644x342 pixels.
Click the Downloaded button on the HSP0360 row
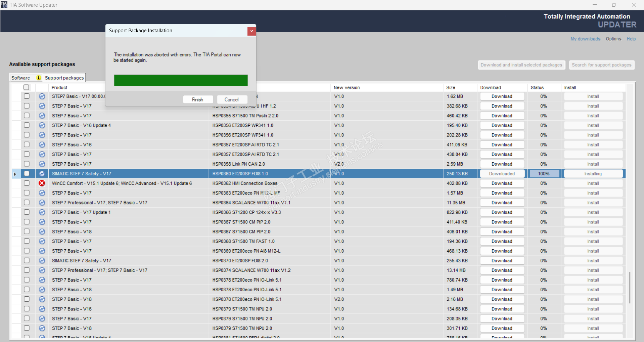click(502, 174)
